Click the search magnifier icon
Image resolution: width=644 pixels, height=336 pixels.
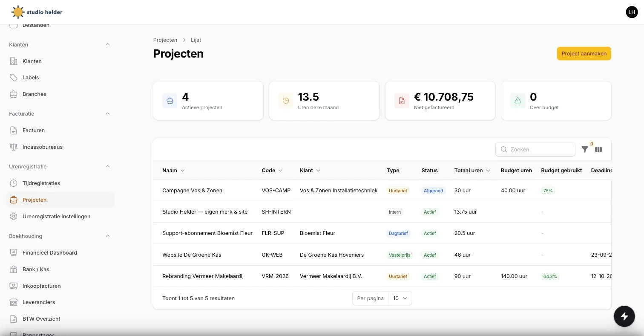[504, 149]
